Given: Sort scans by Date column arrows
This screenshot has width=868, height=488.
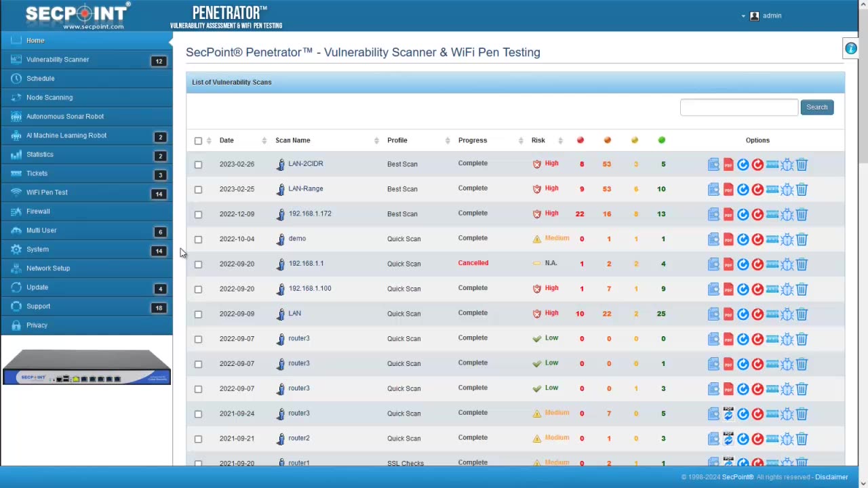Looking at the screenshot, I should tap(264, 140).
